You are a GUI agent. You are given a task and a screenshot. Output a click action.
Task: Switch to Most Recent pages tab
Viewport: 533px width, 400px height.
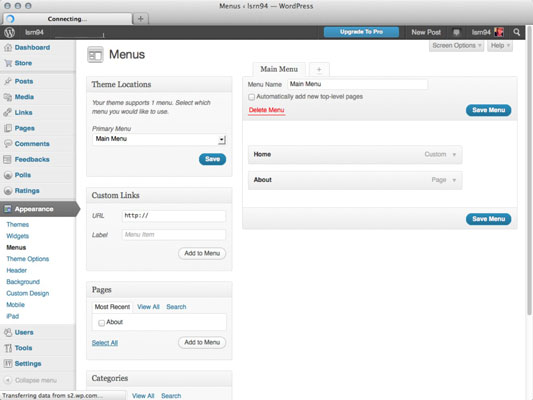(x=112, y=307)
